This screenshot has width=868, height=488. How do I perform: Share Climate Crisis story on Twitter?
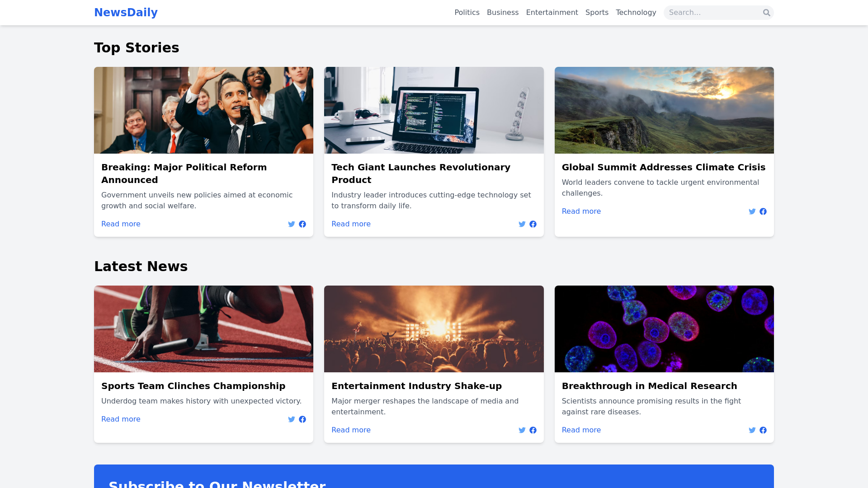[x=752, y=211]
